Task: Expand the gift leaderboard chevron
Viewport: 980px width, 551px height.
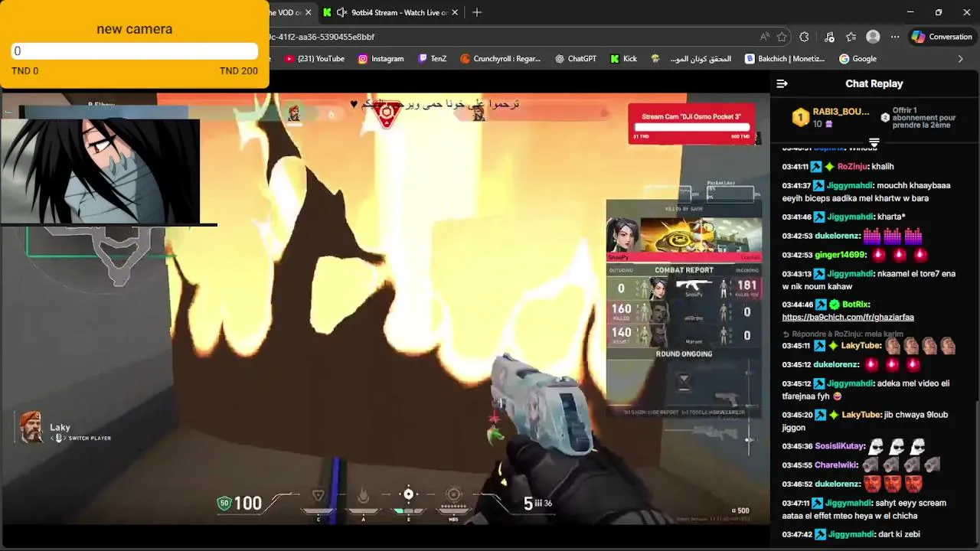Action: [874, 142]
